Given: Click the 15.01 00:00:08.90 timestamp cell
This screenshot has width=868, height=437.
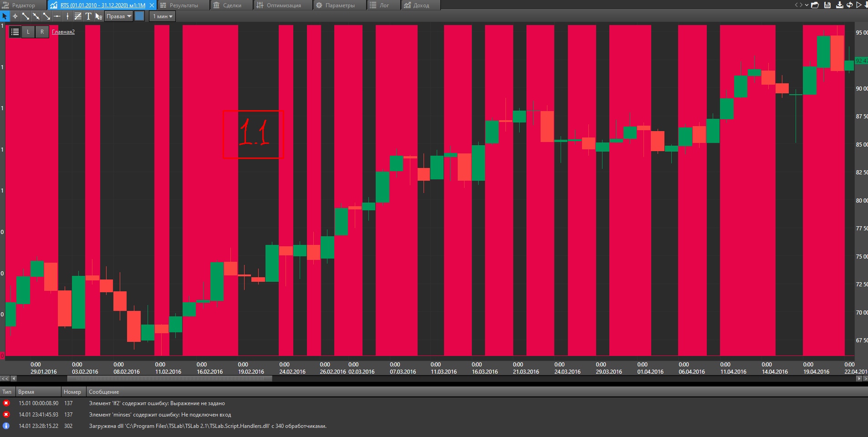Looking at the screenshot, I should click(38, 403).
